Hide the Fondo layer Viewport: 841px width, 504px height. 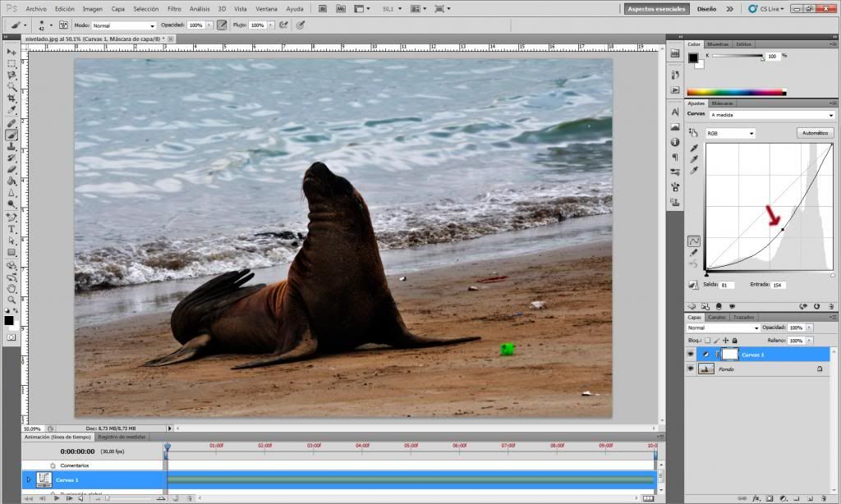[691, 369]
